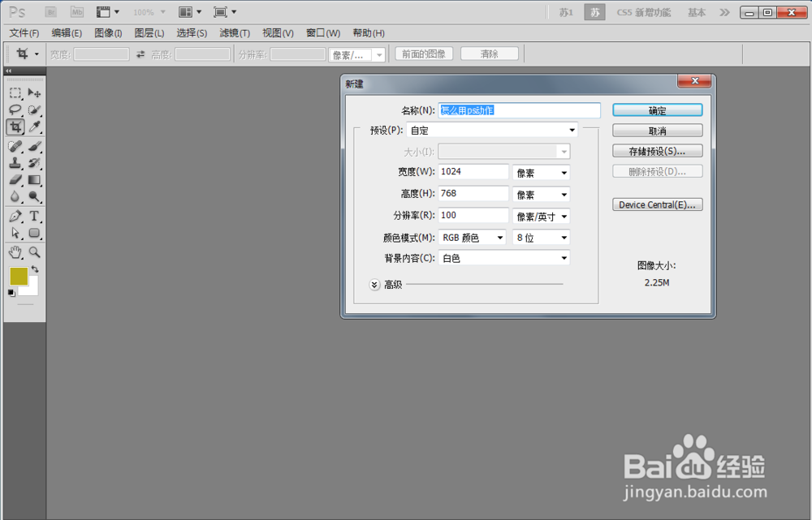The height and width of the screenshot is (520, 812).
Task: Click the 存储预设 button
Action: click(x=657, y=150)
